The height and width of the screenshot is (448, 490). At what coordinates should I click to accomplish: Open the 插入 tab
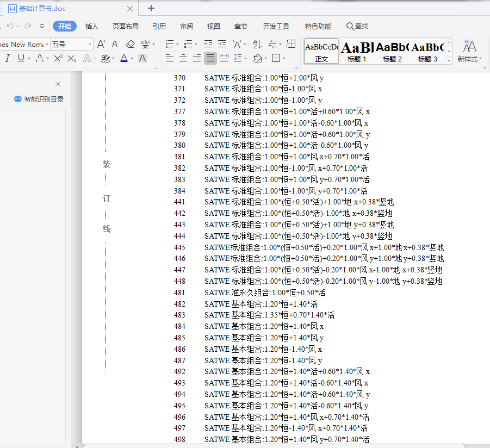(91, 27)
